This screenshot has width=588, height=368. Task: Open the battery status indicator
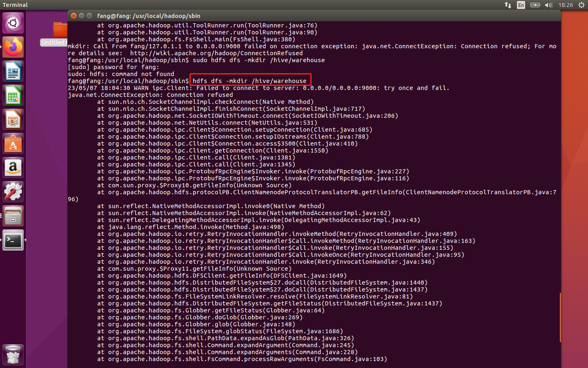[535, 5]
